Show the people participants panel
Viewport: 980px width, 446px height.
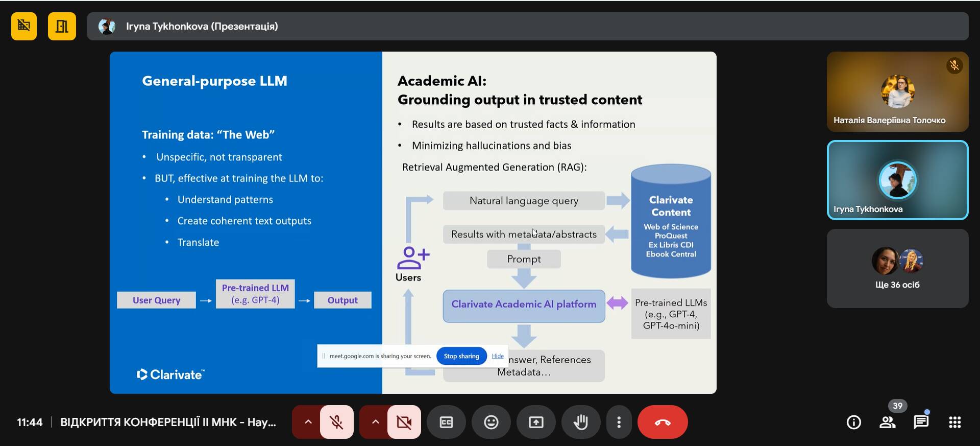(888, 422)
